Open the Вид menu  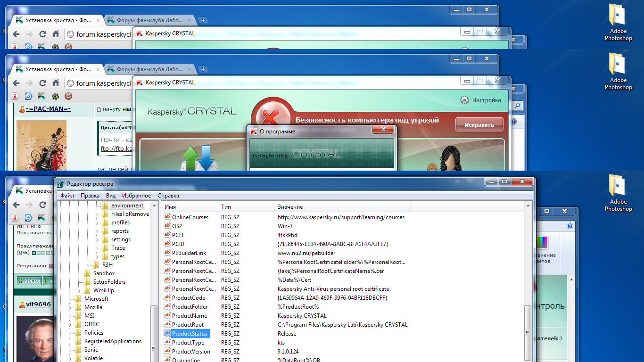pos(111,196)
